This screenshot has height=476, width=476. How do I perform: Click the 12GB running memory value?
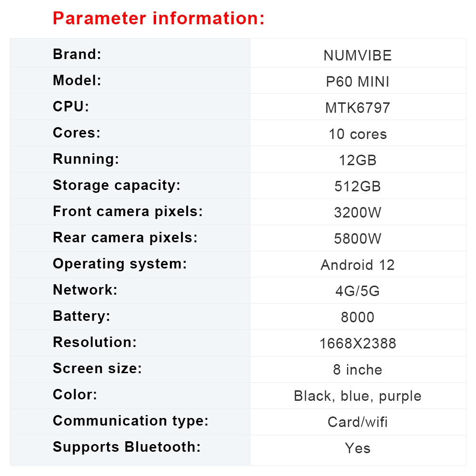[357, 160]
